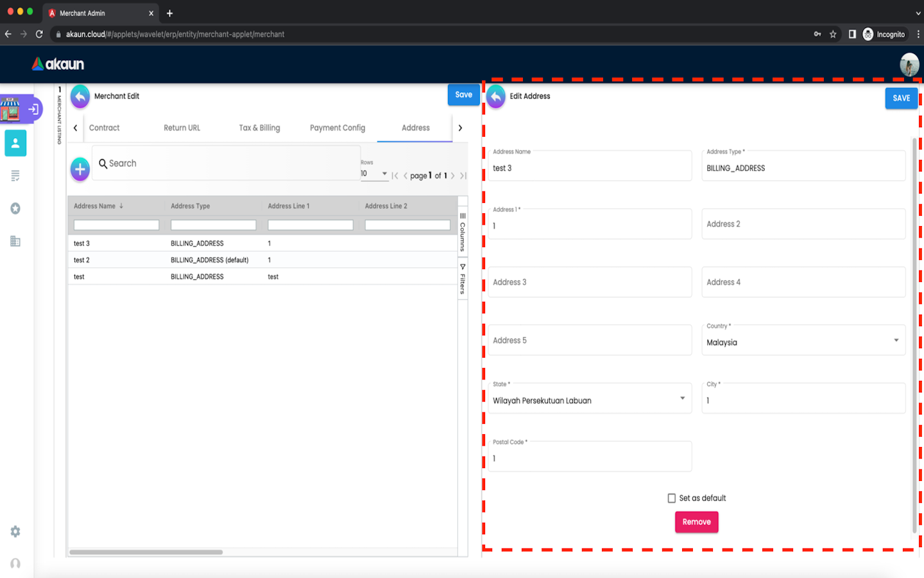The width and height of the screenshot is (924, 578).
Task: Open the Rows per page dropdown
Action: [374, 174]
